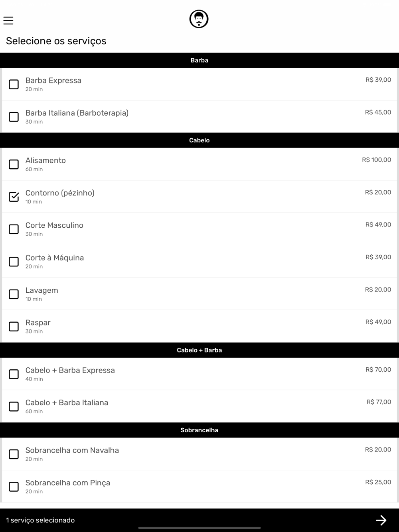The width and height of the screenshot is (399, 532).
Task: Tap the Sobrancelha section header
Action: 199,430
